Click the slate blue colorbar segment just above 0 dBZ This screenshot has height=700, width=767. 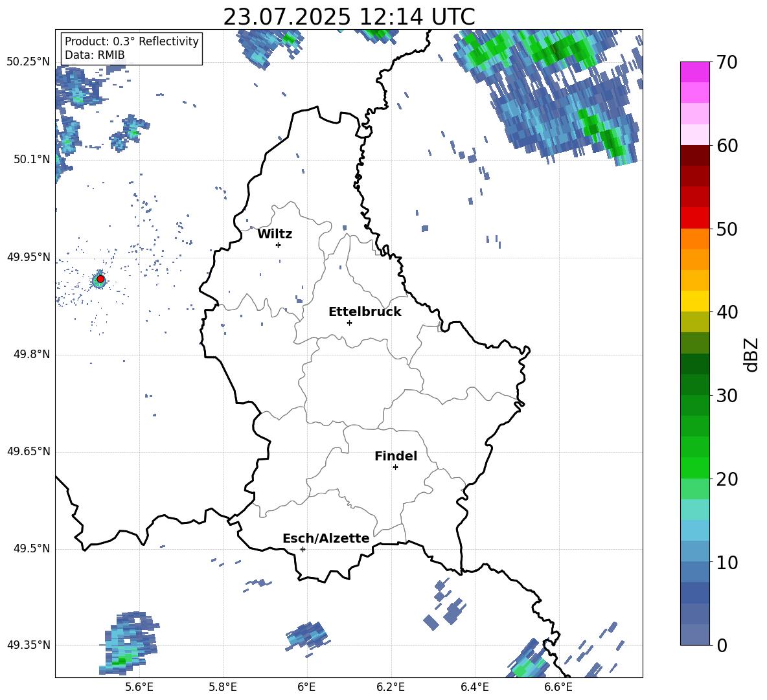694,635
